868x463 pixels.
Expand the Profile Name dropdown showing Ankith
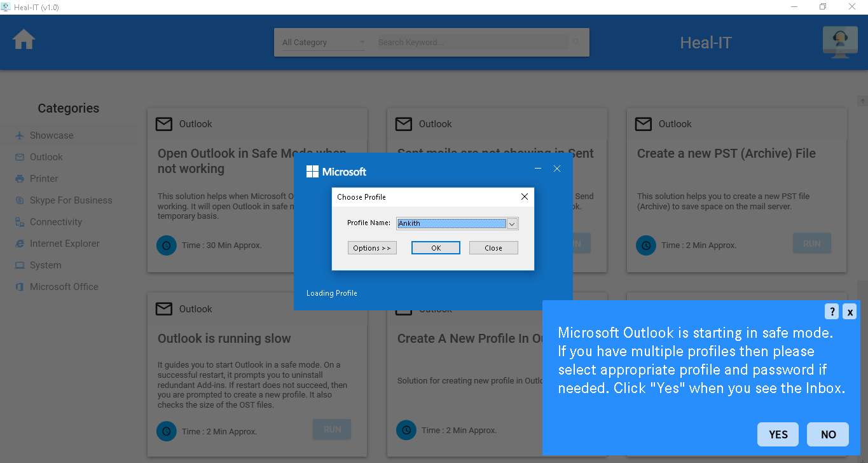tap(511, 223)
